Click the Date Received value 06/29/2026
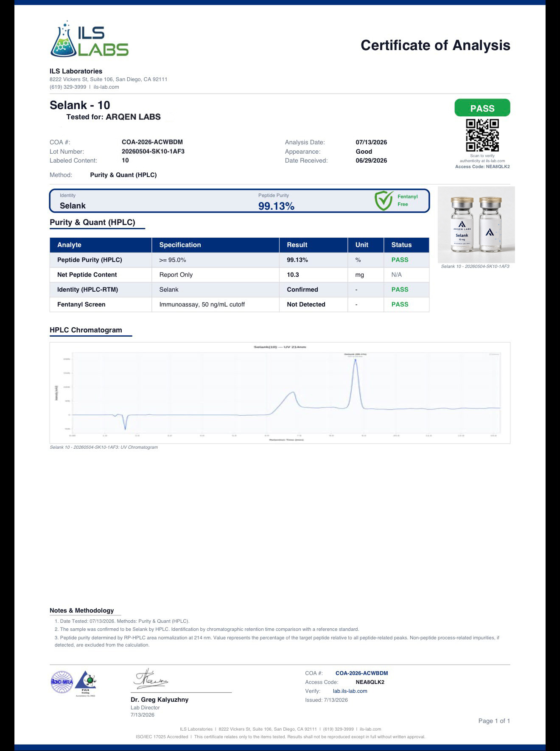This screenshot has width=560, height=751. tap(371, 160)
